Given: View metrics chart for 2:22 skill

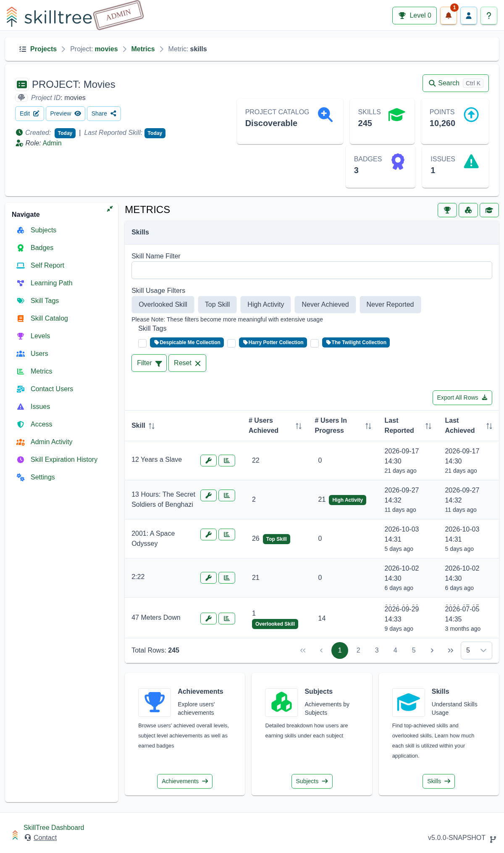Looking at the screenshot, I should (x=227, y=578).
